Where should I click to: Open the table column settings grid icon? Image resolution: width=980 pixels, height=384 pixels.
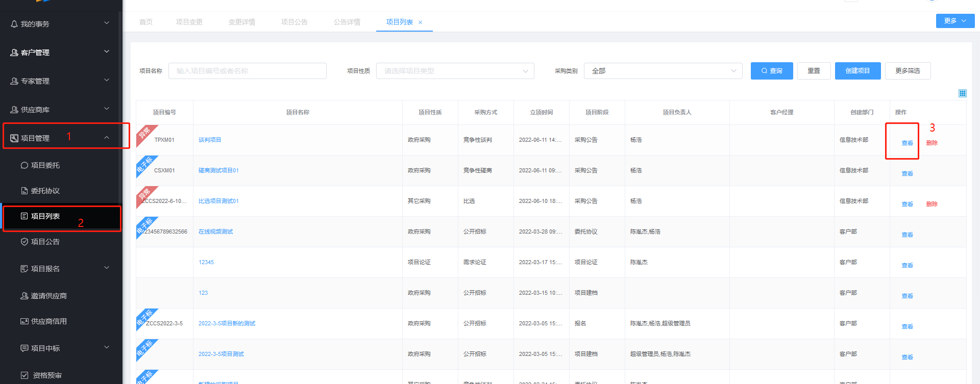(x=962, y=93)
